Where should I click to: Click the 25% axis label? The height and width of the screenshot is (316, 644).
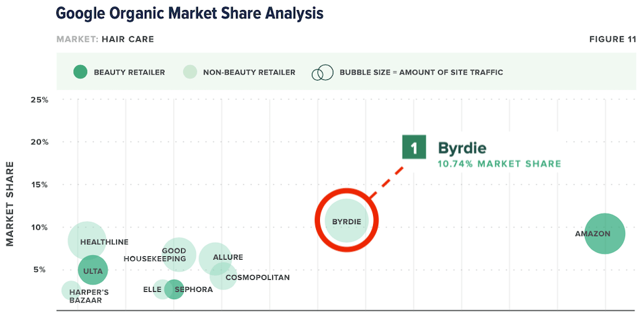pos(40,100)
